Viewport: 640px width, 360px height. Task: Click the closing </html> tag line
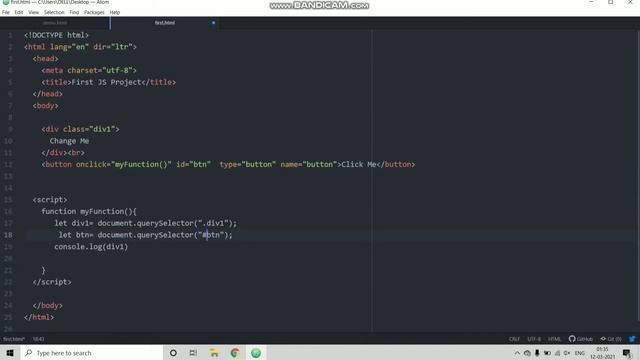(39, 317)
